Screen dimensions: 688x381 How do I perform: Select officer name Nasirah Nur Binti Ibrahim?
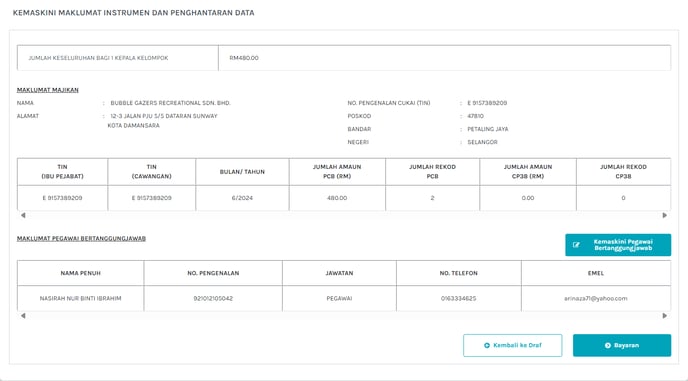point(80,298)
